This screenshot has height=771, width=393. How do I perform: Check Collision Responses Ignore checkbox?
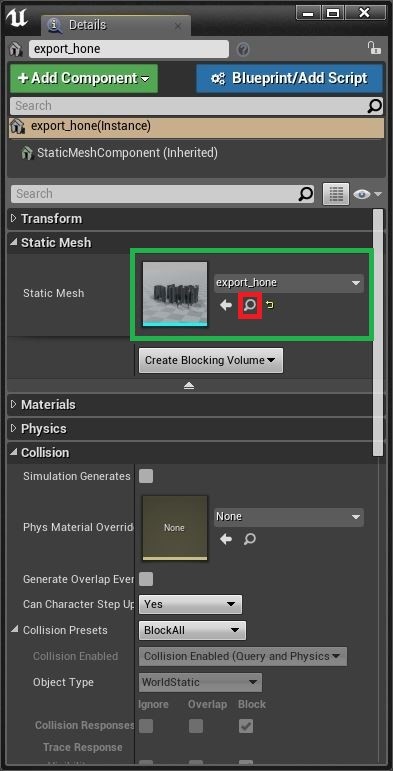coord(146,726)
